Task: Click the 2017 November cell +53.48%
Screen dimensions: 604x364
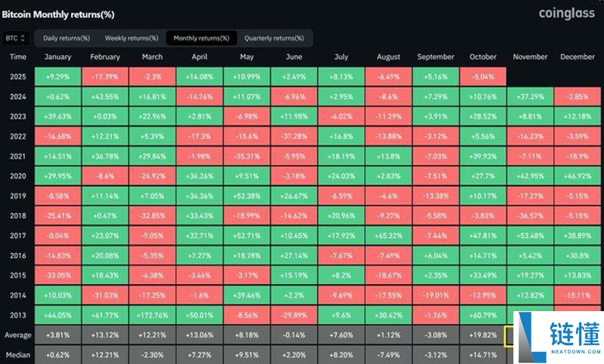Action: pyautogui.click(x=530, y=236)
